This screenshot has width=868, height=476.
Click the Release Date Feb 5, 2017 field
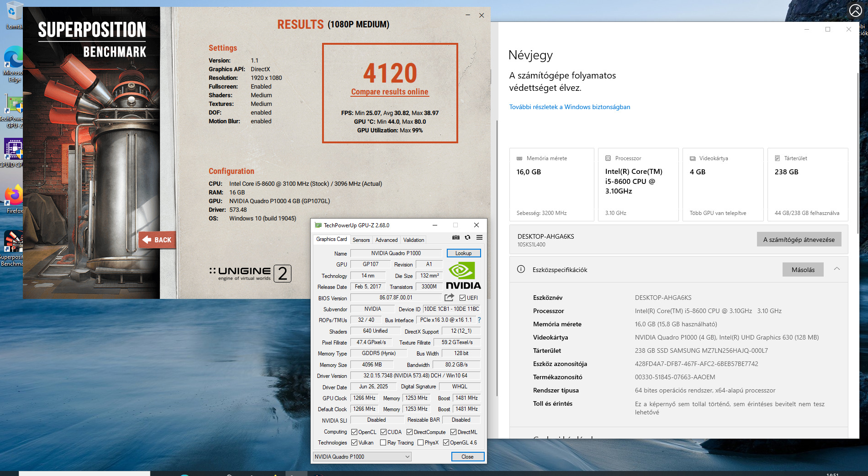368,287
